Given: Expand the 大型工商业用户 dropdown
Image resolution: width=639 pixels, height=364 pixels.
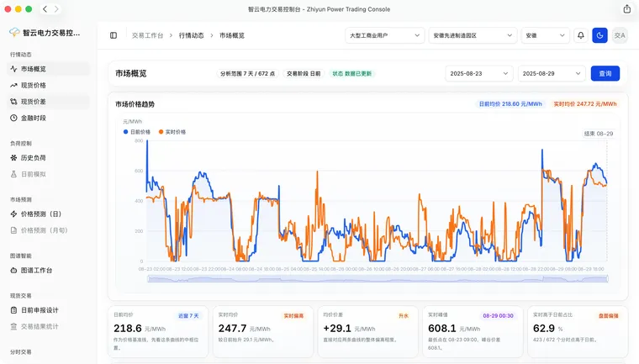Looking at the screenshot, I should [x=384, y=35].
